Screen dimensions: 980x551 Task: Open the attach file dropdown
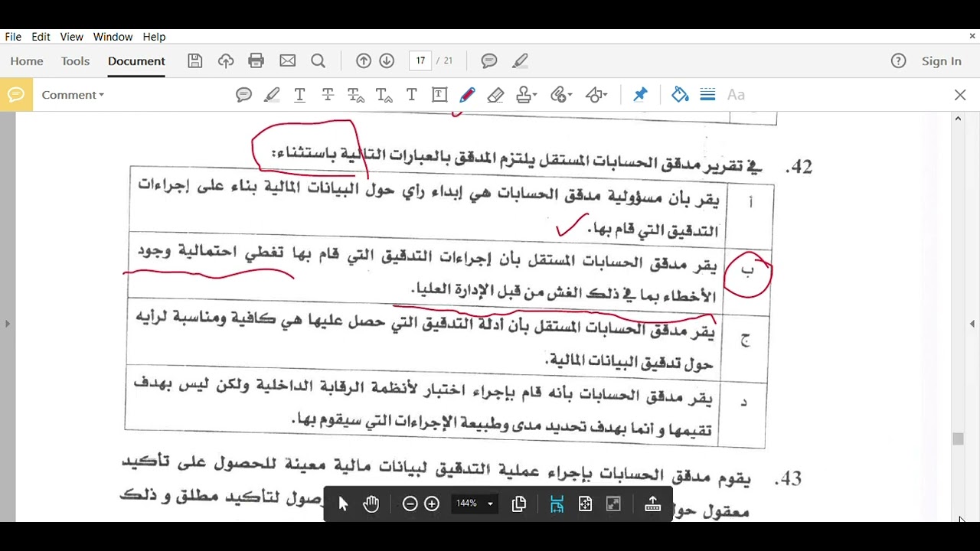pos(561,95)
